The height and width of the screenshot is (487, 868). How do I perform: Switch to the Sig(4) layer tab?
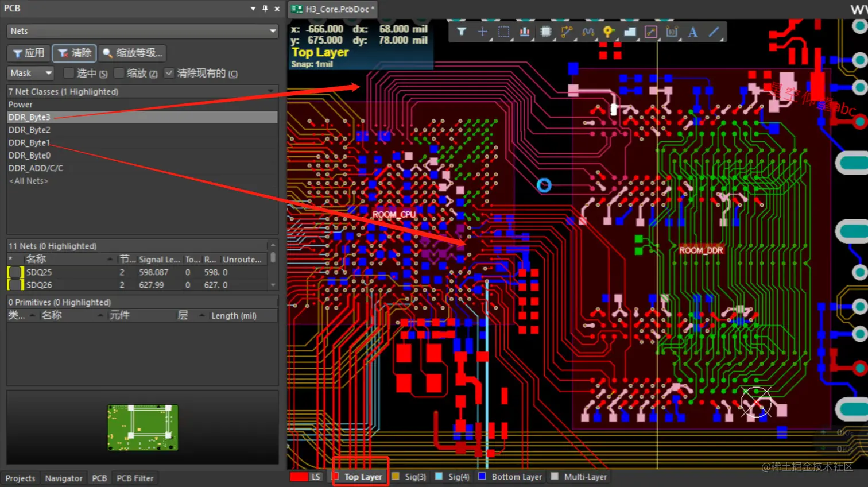pyautogui.click(x=453, y=477)
